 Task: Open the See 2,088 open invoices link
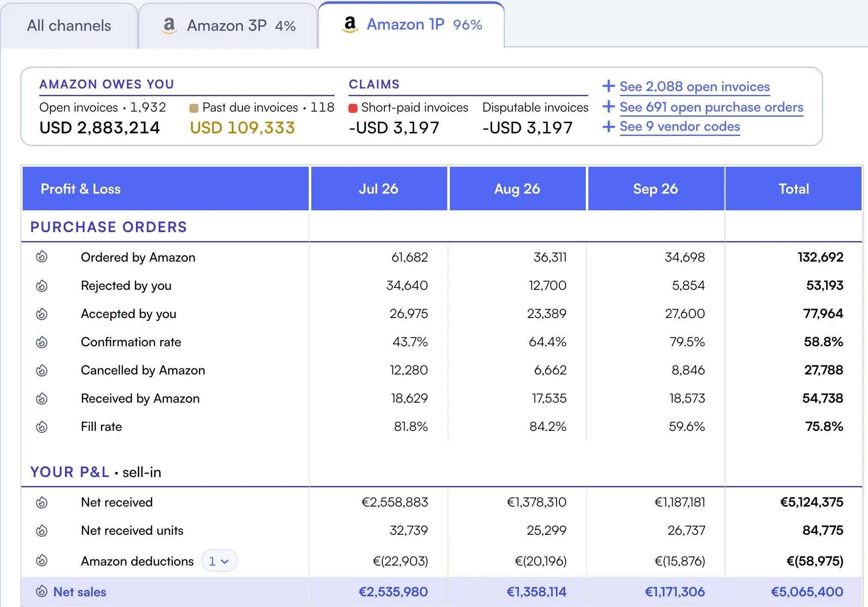tap(694, 86)
